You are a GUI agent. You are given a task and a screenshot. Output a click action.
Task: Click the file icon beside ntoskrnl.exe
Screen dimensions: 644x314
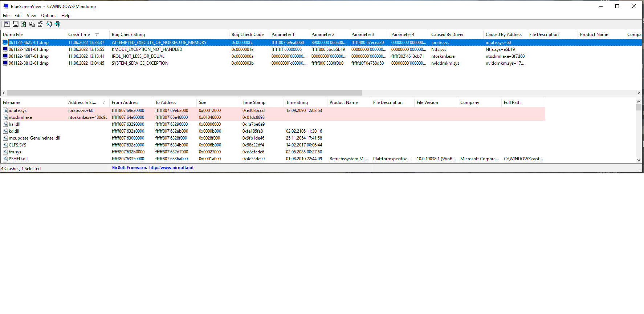5,117
